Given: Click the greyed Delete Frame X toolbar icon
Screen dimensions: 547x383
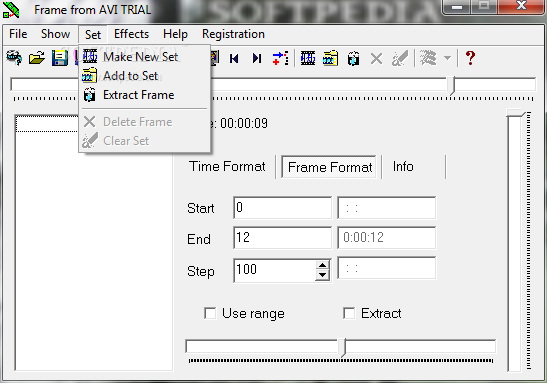Looking at the screenshot, I should pyautogui.click(x=376, y=59).
